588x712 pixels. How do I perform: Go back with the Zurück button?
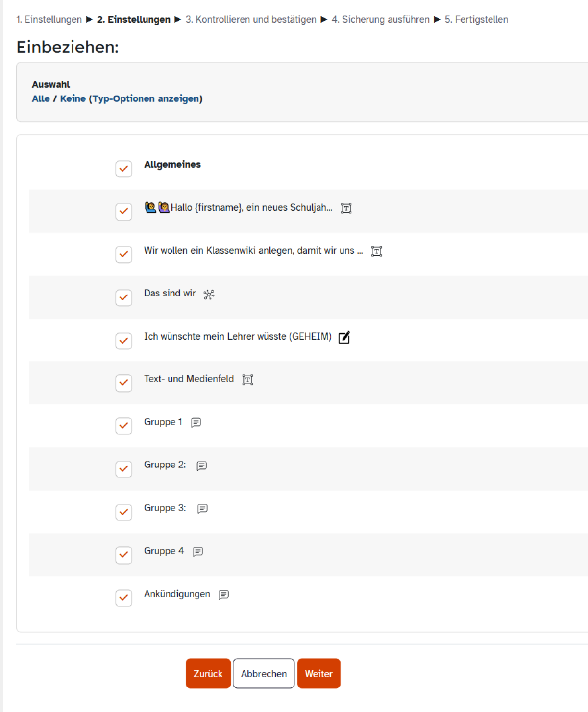coord(208,673)
